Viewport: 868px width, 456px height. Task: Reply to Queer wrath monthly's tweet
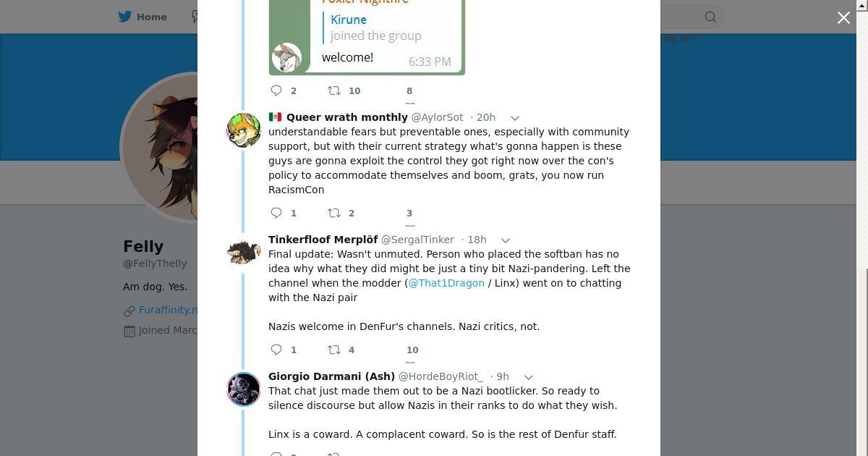[x=276, y=213]
